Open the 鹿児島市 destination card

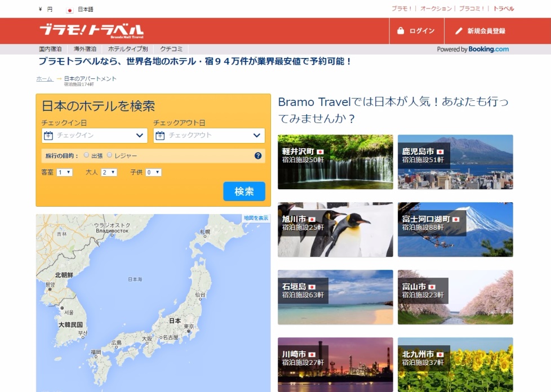pyautogui.click(x=455, y=162)
